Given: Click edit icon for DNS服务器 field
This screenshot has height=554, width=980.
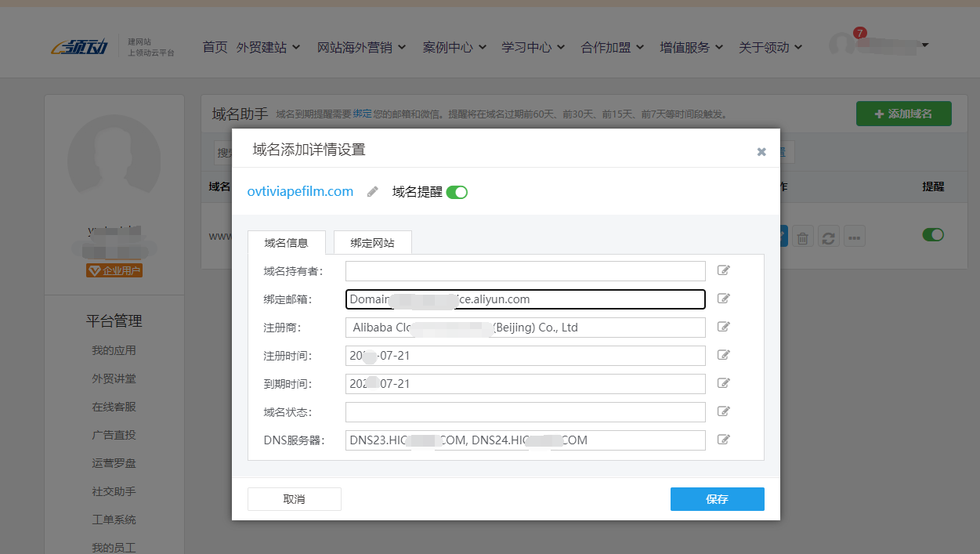Looking at the screenshot, I should point(724,440).
